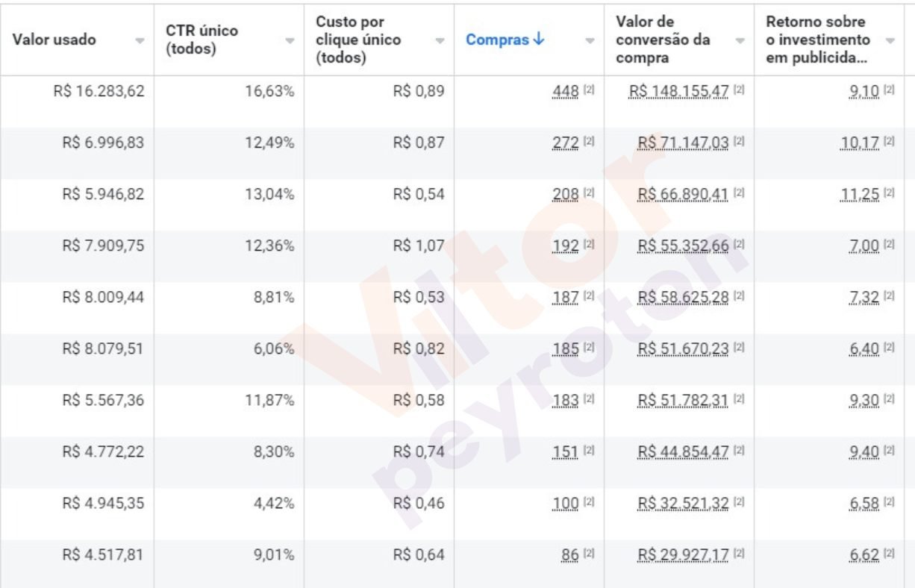Click footnote marker beside 100 purchases
915x588 pixels.
(589, 503)
